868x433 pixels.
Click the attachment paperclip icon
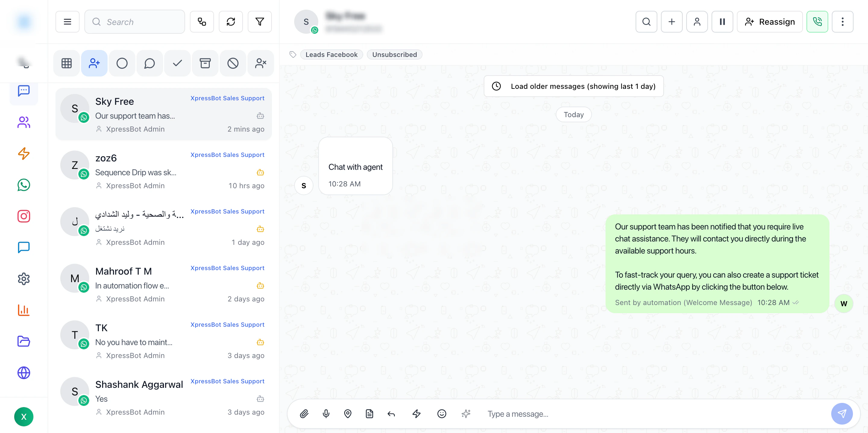pyautogui.click(x=304, y=413)
